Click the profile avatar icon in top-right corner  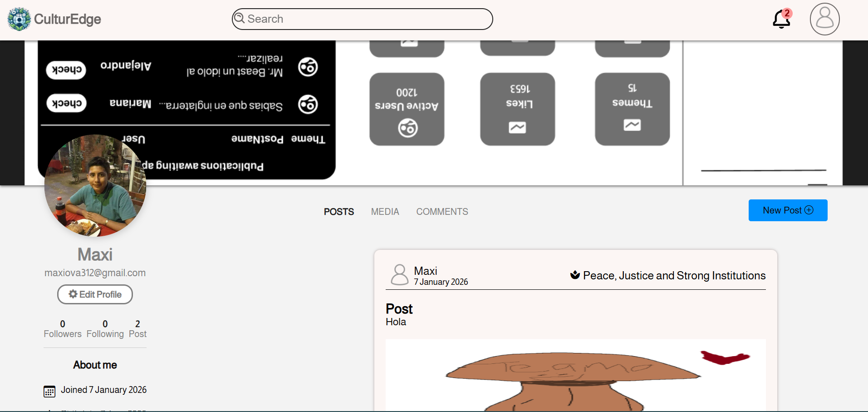pyautogui.click(x=824, y=19)
